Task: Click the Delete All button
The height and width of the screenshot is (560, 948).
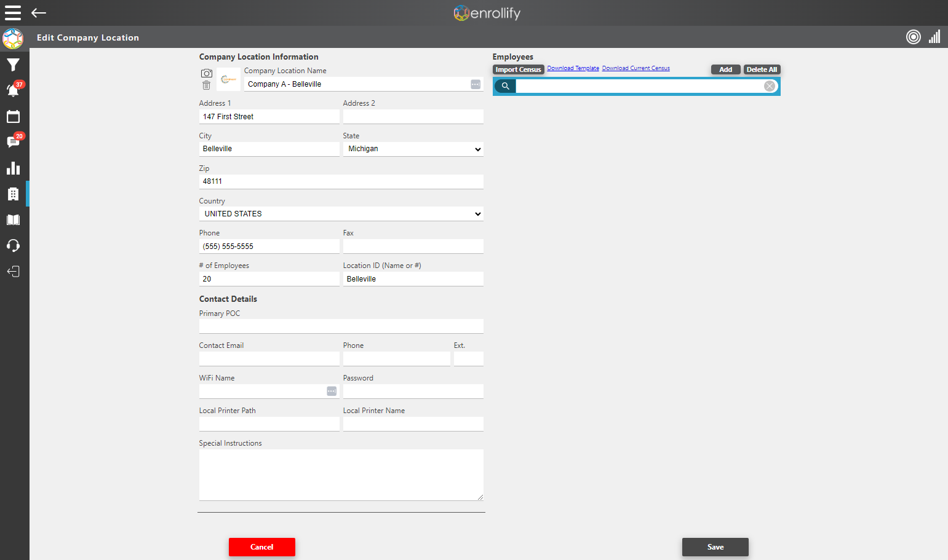Action: [762, 69]
